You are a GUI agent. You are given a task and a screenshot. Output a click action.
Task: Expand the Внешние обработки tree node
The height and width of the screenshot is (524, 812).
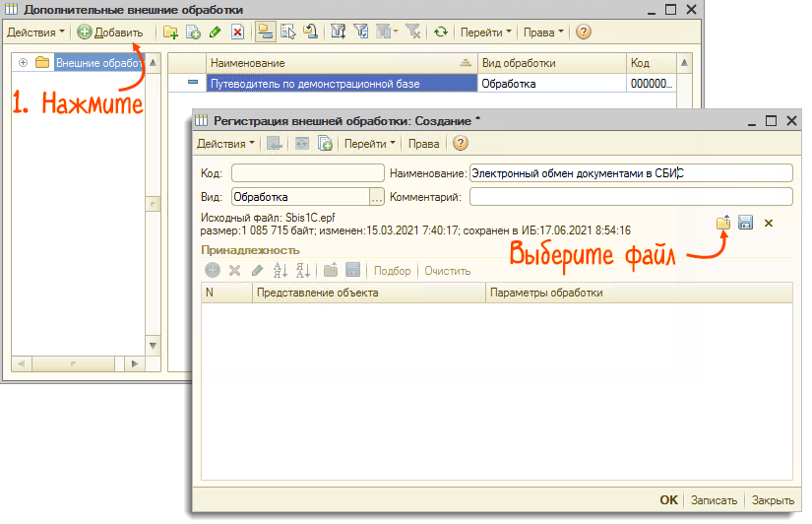point(23,63)
